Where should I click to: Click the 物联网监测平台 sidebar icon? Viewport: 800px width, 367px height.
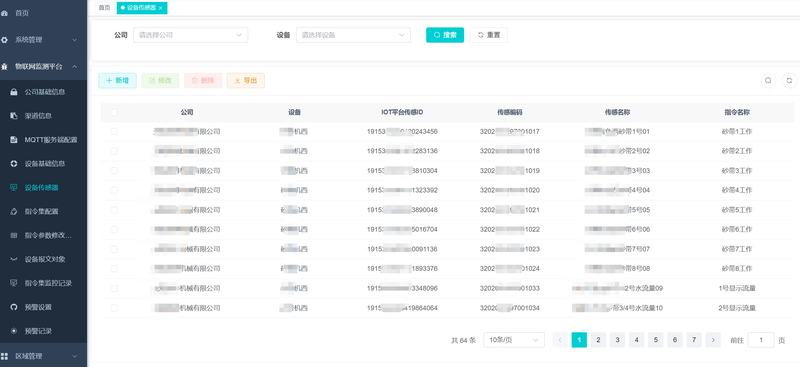tap(4, 67)
